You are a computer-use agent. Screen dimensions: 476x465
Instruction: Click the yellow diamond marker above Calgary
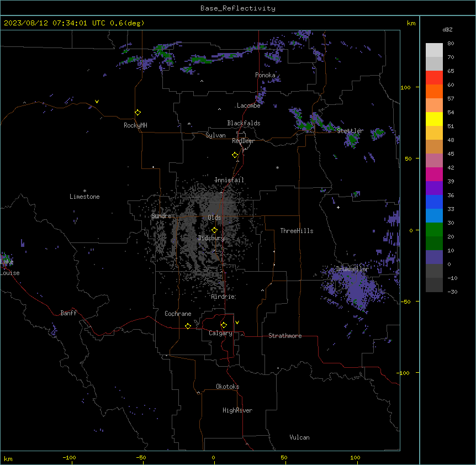click(x=224, y=325)
